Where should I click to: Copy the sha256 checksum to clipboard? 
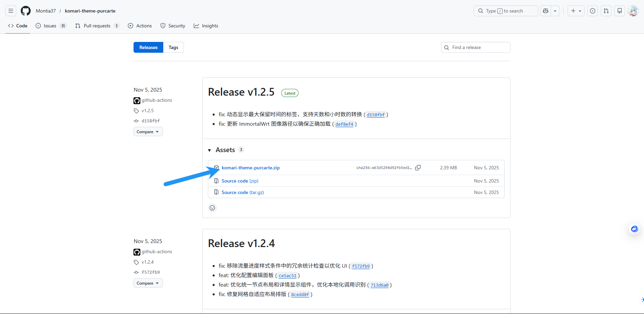pyautogui.click(x=418, y=168)
